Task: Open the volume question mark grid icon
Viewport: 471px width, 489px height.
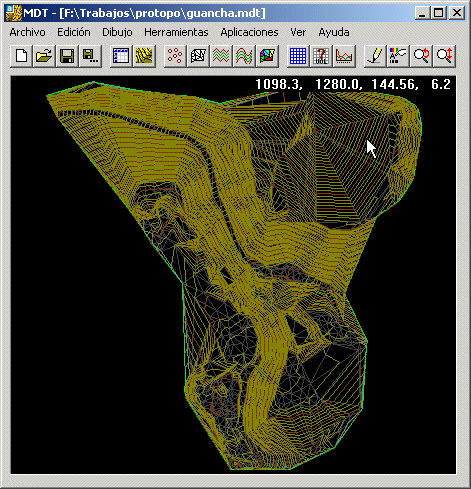Action: pyautogui.click(x=321, y=56)
